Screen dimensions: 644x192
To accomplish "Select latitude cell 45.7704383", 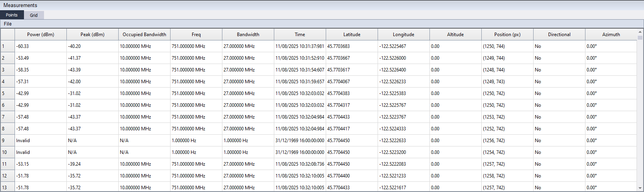I will point(352,93).
